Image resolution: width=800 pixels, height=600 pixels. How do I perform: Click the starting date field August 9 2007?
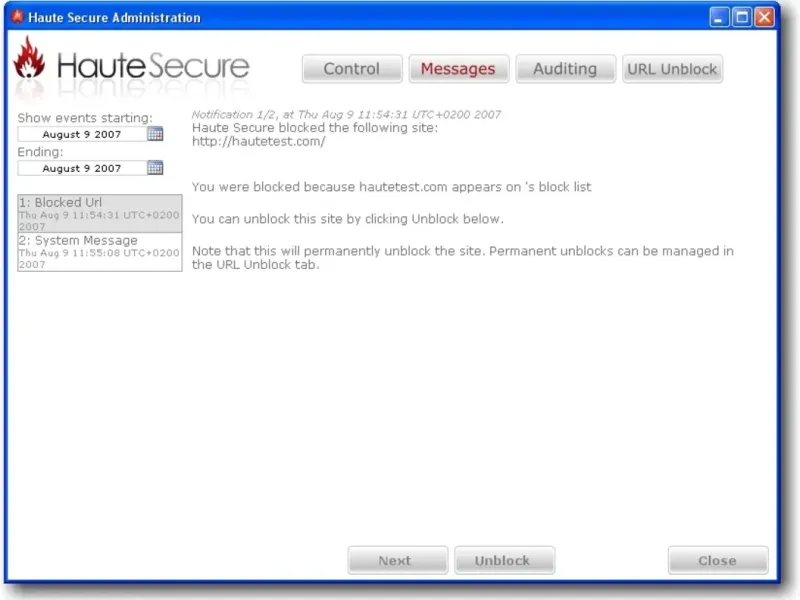[82, 134]
